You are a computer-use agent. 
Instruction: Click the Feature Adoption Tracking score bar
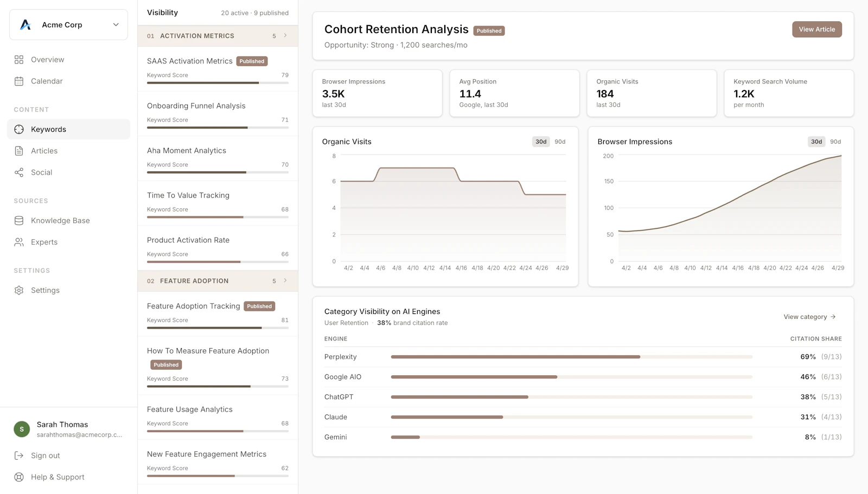tap(218, 328)
